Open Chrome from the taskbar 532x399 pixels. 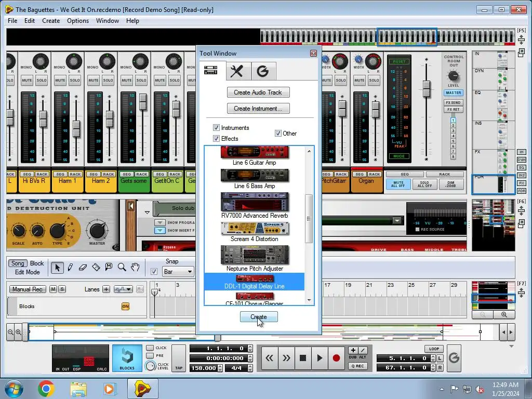(46, 389)
